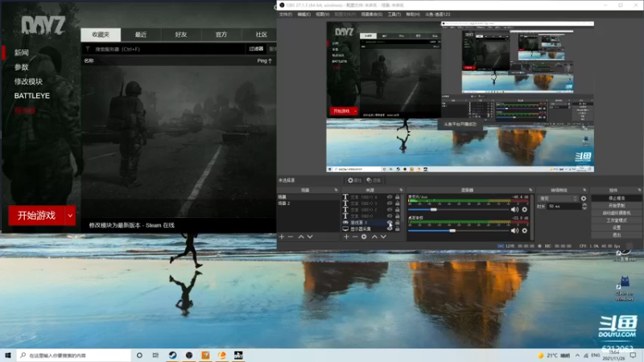Toggle visibility of 文本 (GDI+) 3 source

click(390, 204)
